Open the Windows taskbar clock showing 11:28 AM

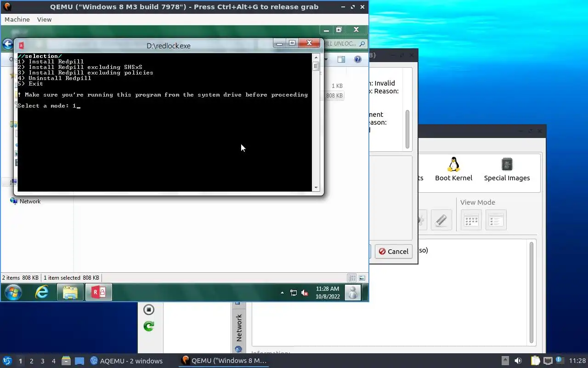(x=328, y=293)
